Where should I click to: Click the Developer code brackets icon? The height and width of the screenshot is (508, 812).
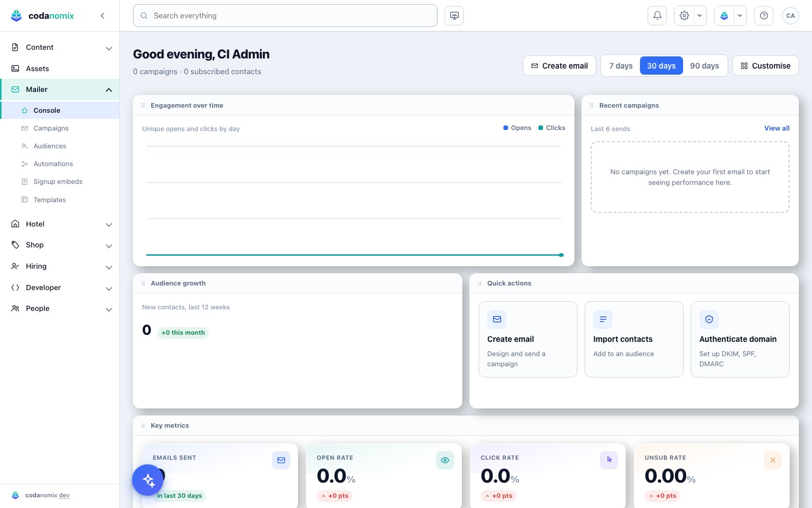pos(15,288)
